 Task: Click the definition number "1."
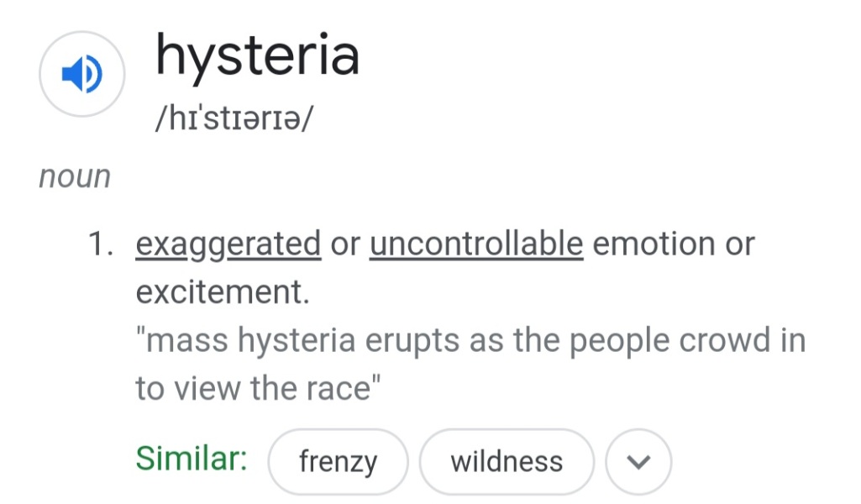(x=102, y=245)
